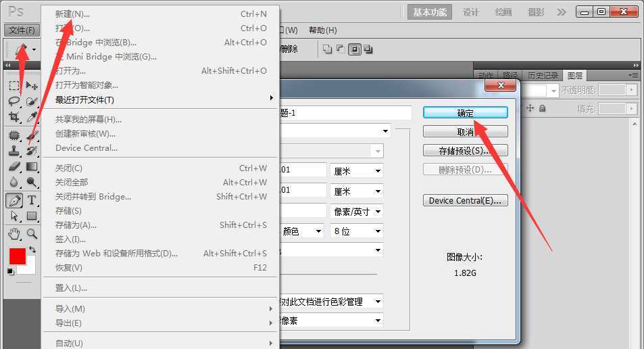Click 取消 button in New dialog
This screenshot has width=644, height=349.
pos(466,131)
